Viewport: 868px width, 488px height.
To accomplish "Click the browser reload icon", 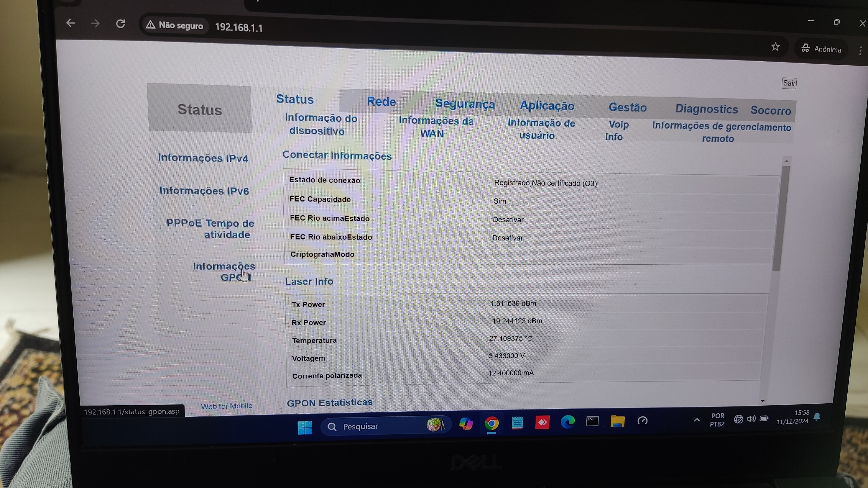I will click(121, 24).
